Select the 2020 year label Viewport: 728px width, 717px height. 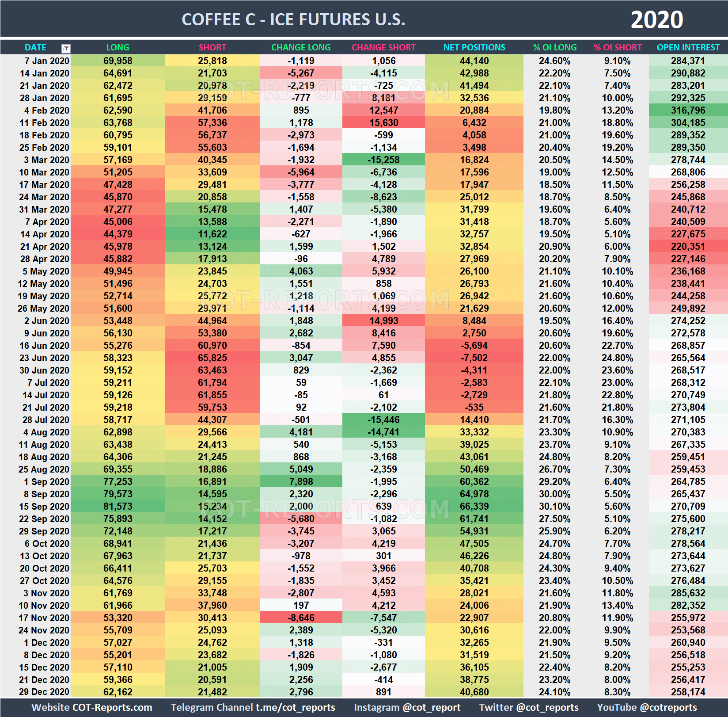(657, 19)
